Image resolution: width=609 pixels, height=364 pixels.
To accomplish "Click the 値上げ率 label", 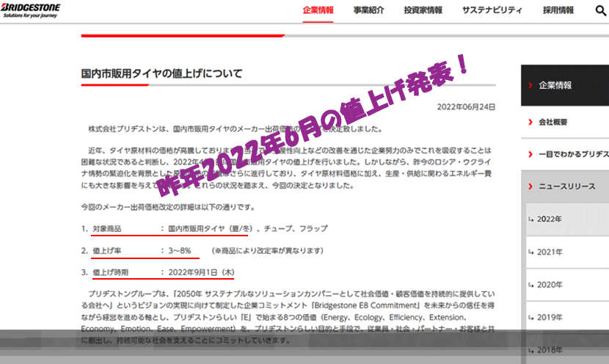I will point(107,250).
